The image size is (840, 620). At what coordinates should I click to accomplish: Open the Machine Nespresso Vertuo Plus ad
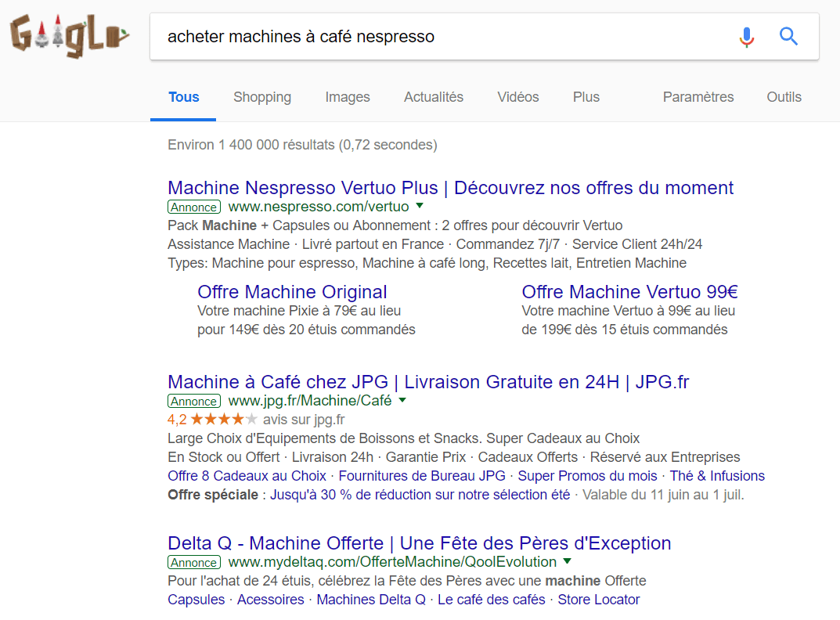coord(450,188)
